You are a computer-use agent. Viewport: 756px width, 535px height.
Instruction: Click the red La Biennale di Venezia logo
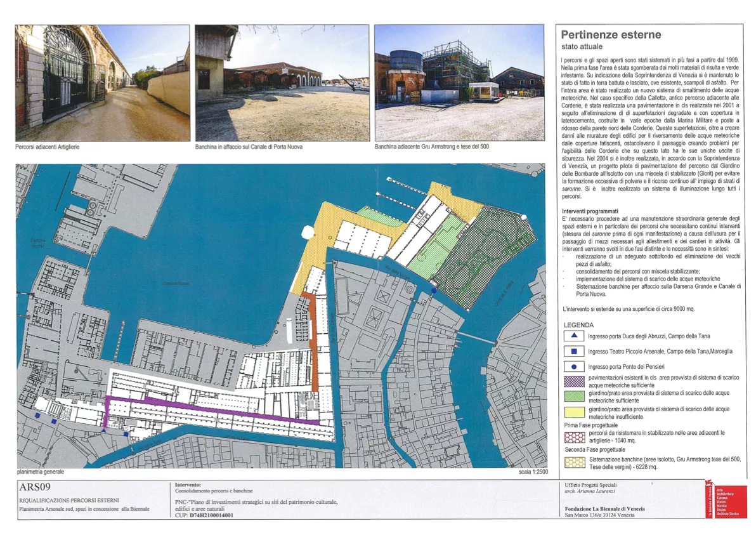726,500
